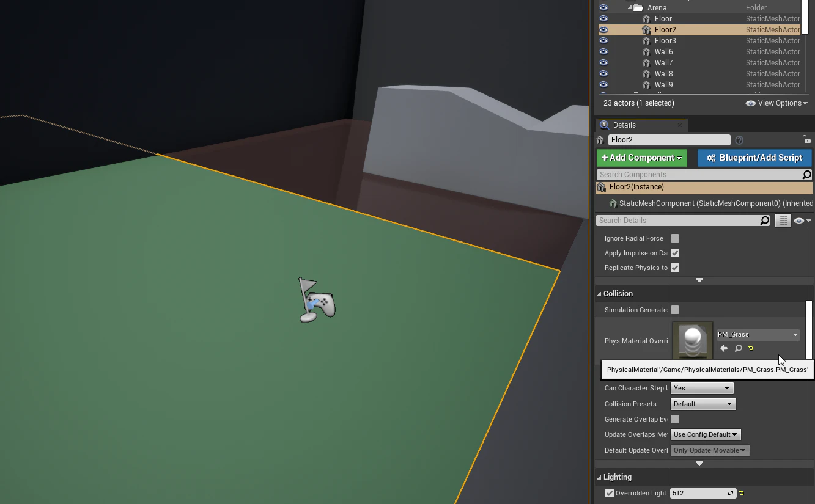Open the Collision Presets dropdown

click(703, 404)
